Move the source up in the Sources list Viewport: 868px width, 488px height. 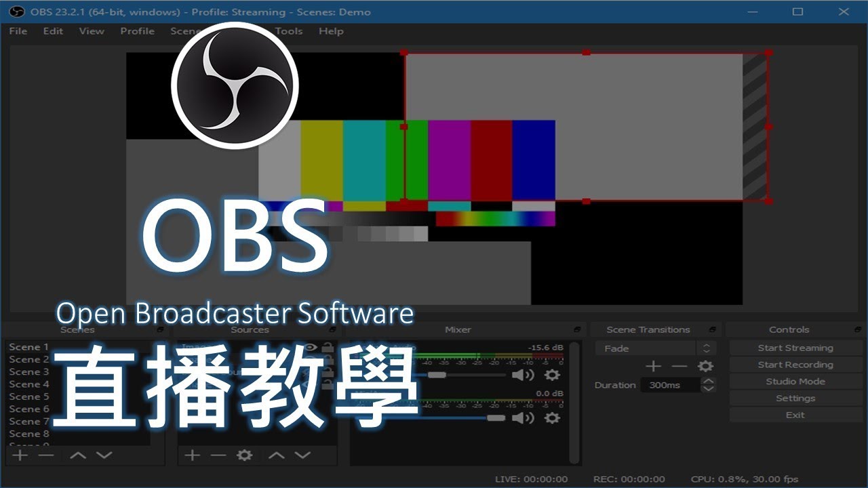pyautogui.click(x=276, y=455)
